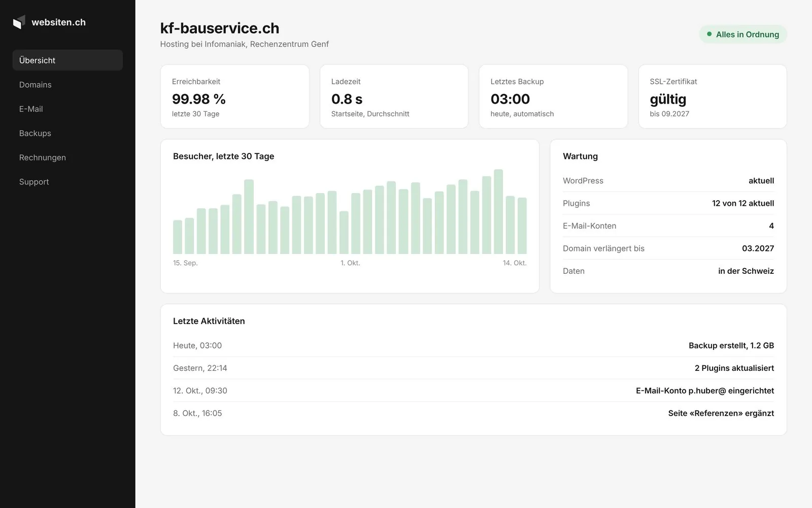The image size is (812, 508).
Task: Click the WordPress row label
Action: pos(583,181)
